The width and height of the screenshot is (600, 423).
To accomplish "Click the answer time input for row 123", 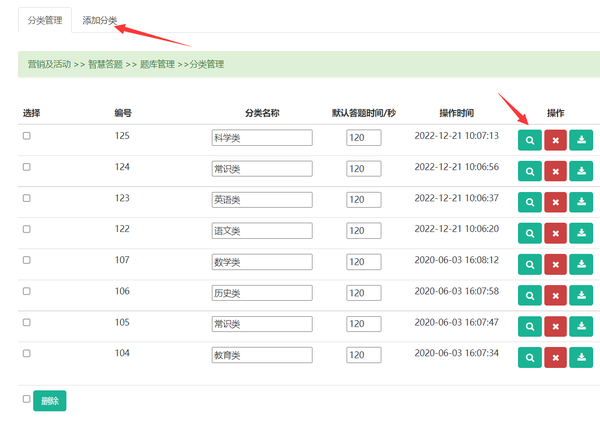I will click(x=364, y=200).
